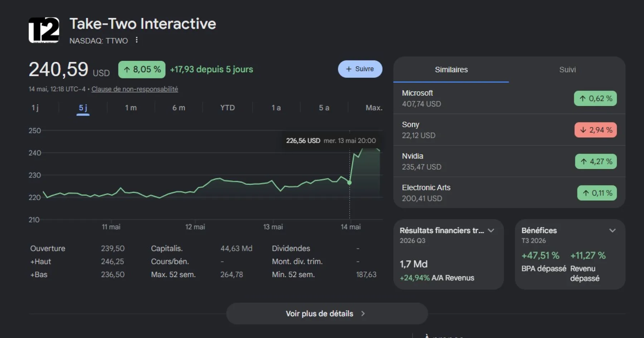This screenshot has height=338, width=644.
Task: Click the Cours/bén. label
Action: tap(170, 262)
